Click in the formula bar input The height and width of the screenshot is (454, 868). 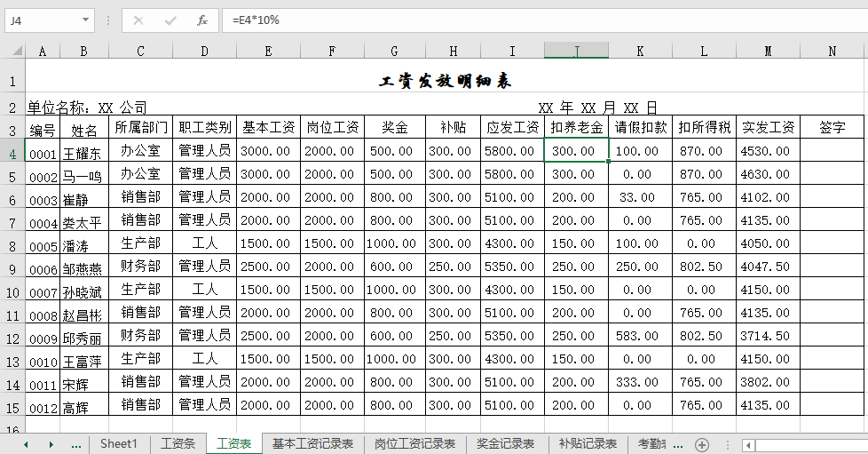tap(533, 20)
